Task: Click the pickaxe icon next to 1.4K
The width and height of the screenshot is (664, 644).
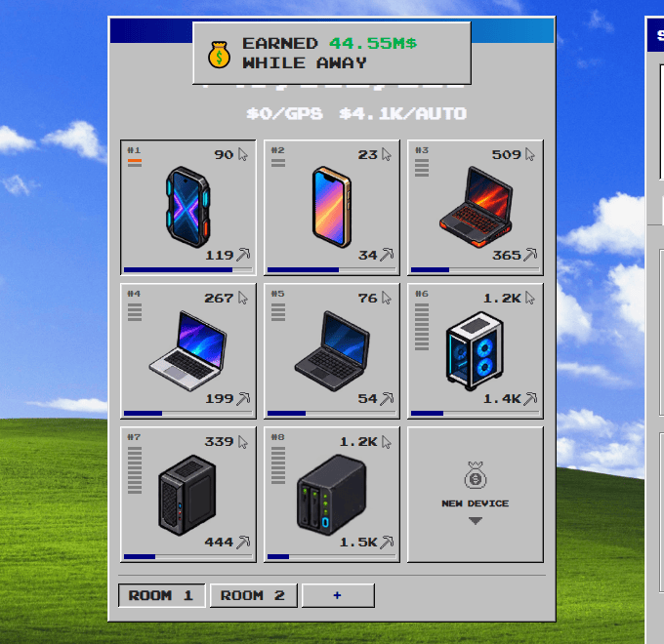Action: tap(530, 398)
